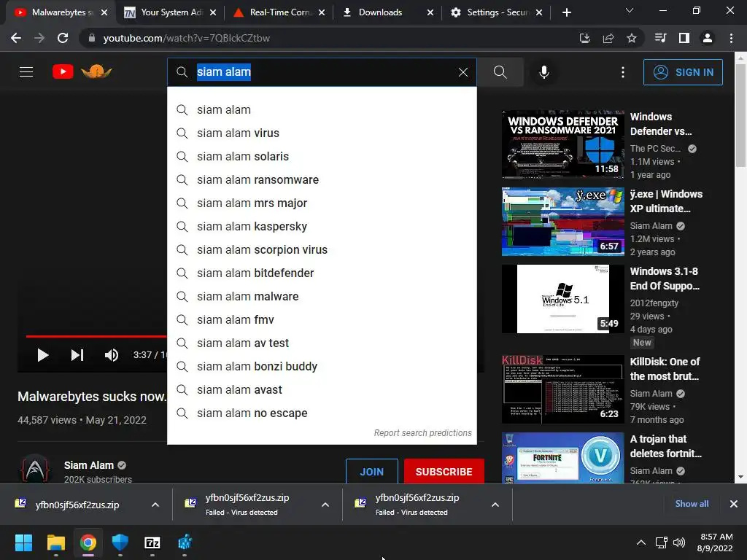Choose suggestion siam alam mrs major

(x=322, y=203)
